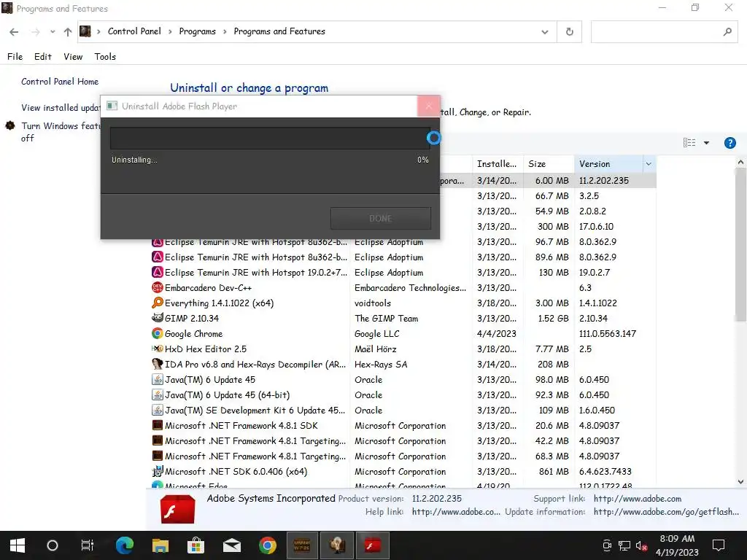Click the DONE button in uninstaller

click(x=381, y=219)
